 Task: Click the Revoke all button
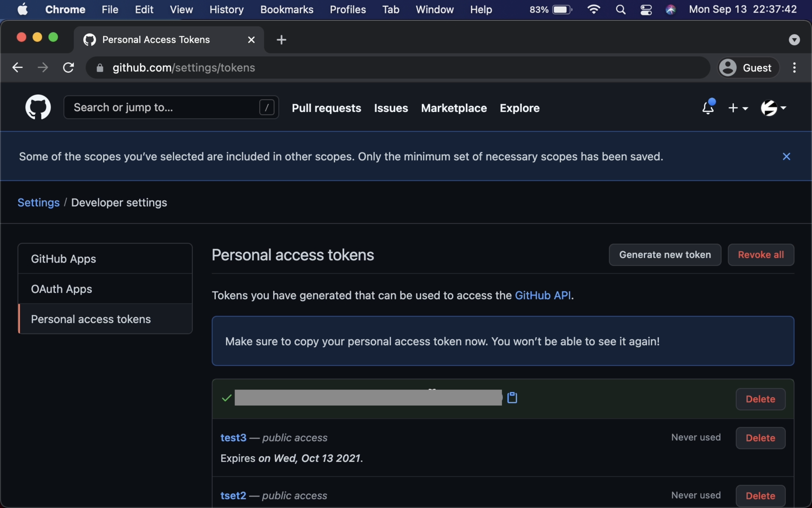click(760, 255)
